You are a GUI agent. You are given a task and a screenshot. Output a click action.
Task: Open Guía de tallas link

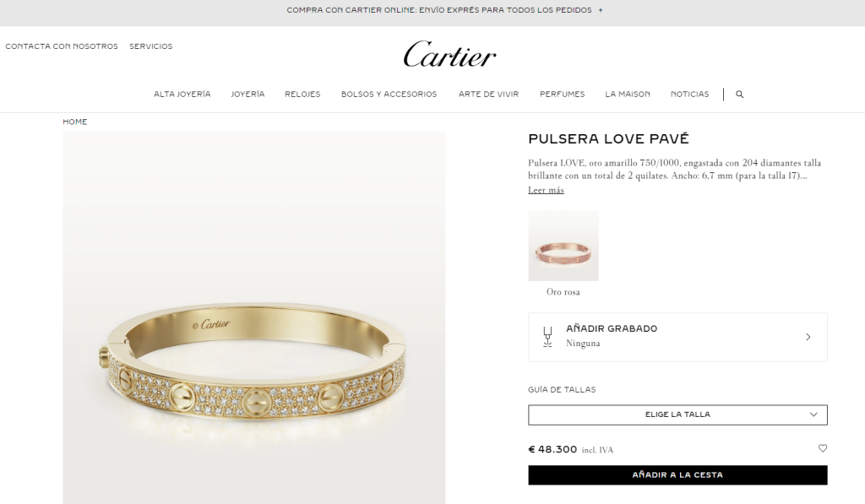tap(562, 389)
